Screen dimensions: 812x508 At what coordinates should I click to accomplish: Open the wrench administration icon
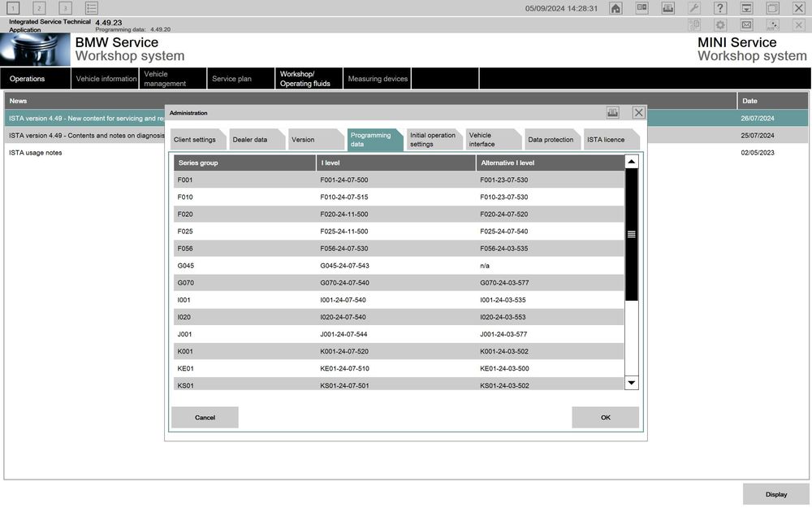pos(694,8)
